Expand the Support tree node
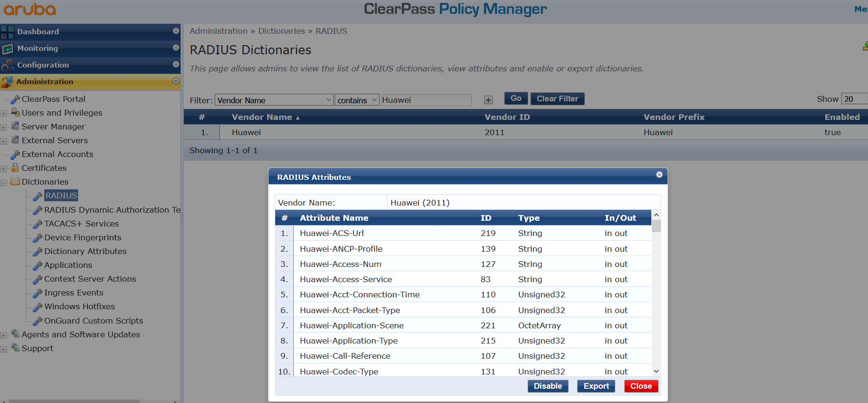The image size is (868, 403). point(4,349)
